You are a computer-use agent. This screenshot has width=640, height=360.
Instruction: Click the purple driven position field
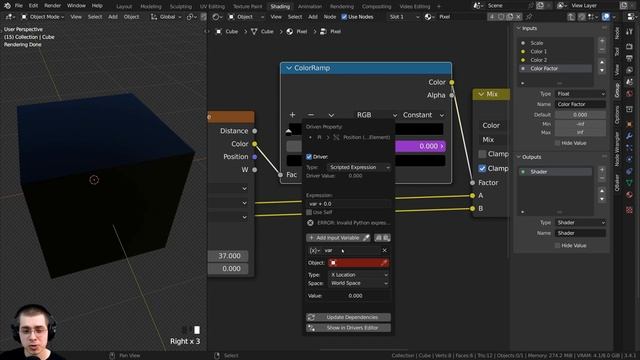tap(420, 146)
